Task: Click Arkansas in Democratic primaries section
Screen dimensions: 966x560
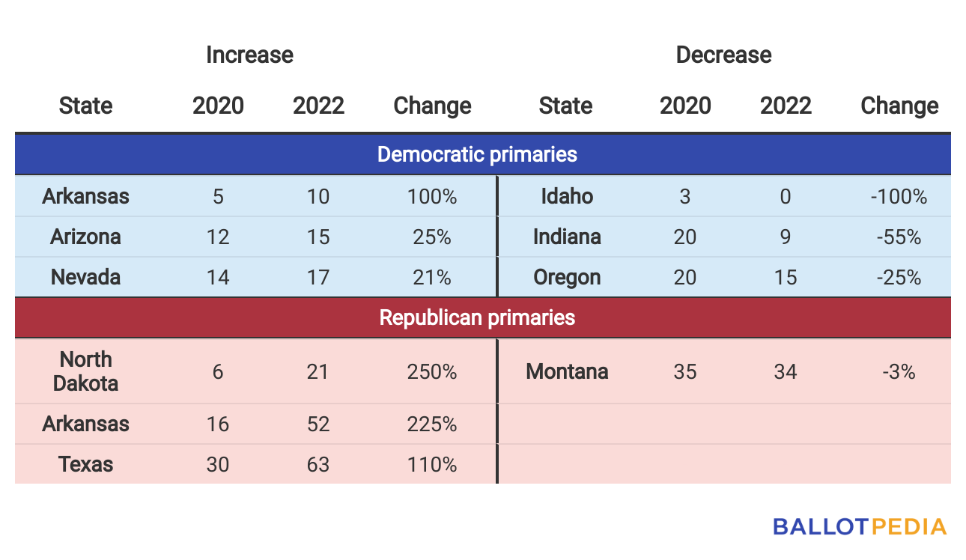Action: 85,196
